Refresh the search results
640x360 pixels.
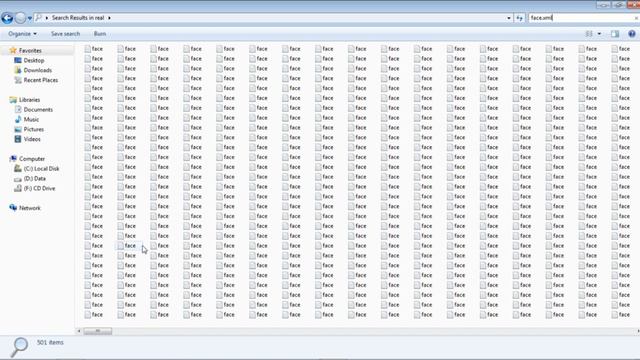(519, 18)
